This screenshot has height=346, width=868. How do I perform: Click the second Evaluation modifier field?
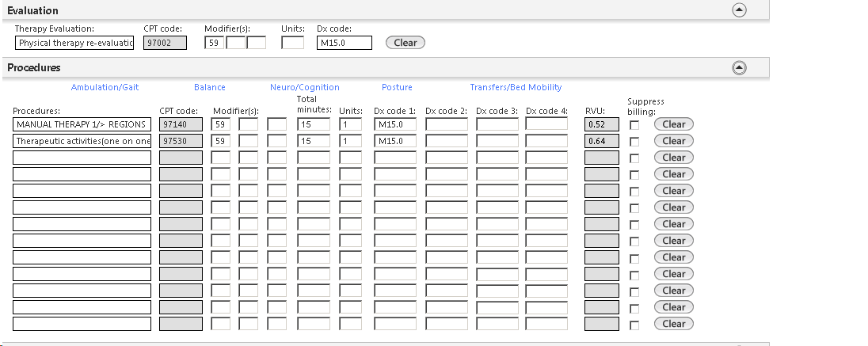235,43
